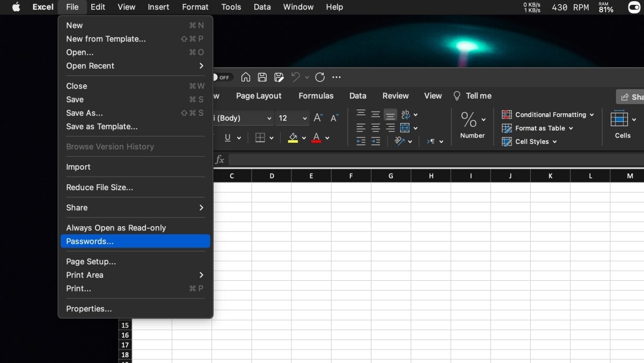The width and height of the screenshot is (644, 363).
Task: Click the formula bar input field
Action: click(x=429, y=159)
